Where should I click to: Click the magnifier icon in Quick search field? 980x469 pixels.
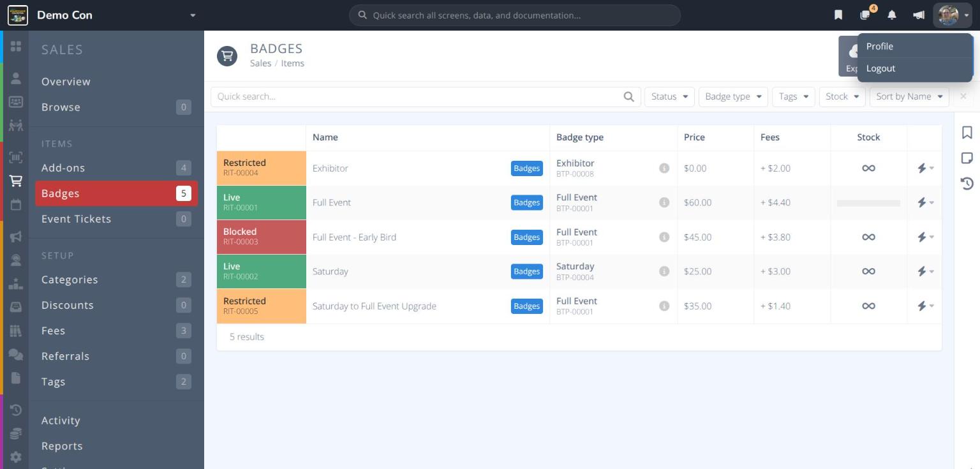(628, 96)
